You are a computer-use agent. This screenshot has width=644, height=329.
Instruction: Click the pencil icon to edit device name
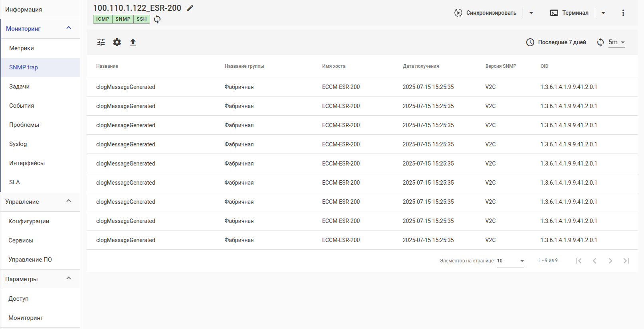[190, 8]
